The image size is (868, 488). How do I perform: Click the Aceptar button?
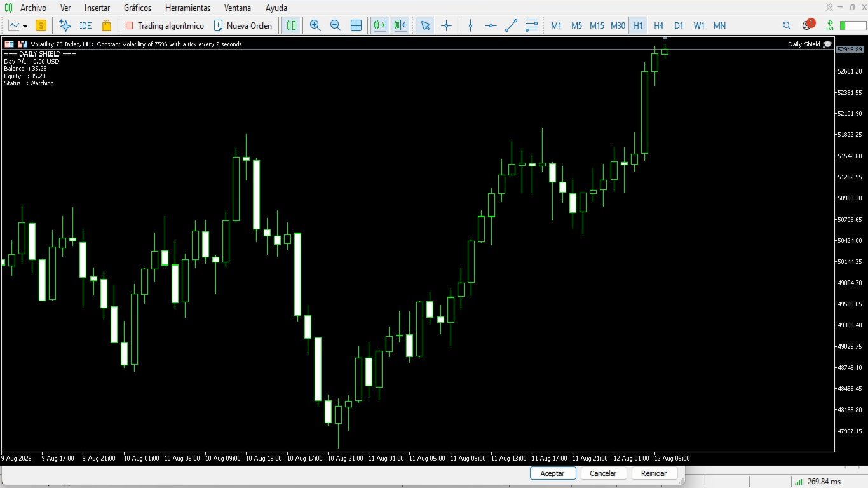[x=552, y=473]
